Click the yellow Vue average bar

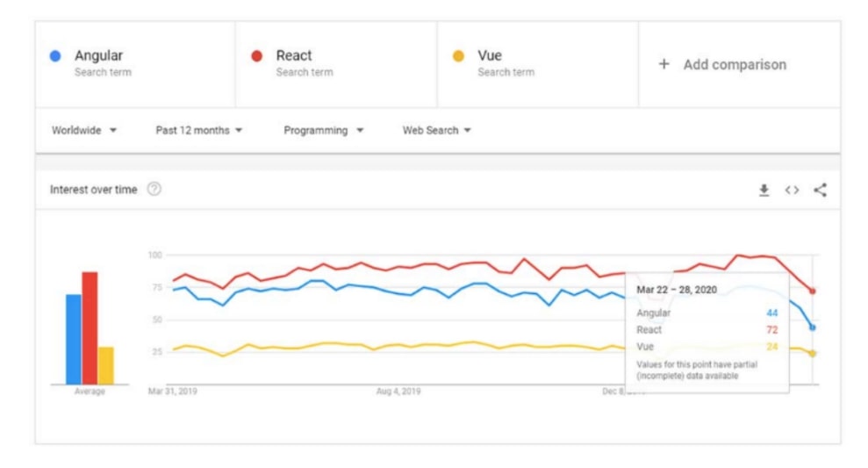point(105,365)
